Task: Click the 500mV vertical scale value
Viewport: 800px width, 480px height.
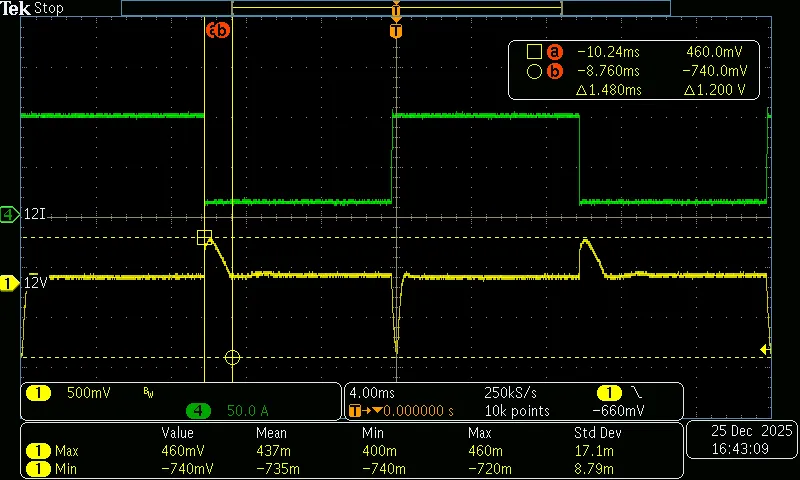Action: point(89,393)
